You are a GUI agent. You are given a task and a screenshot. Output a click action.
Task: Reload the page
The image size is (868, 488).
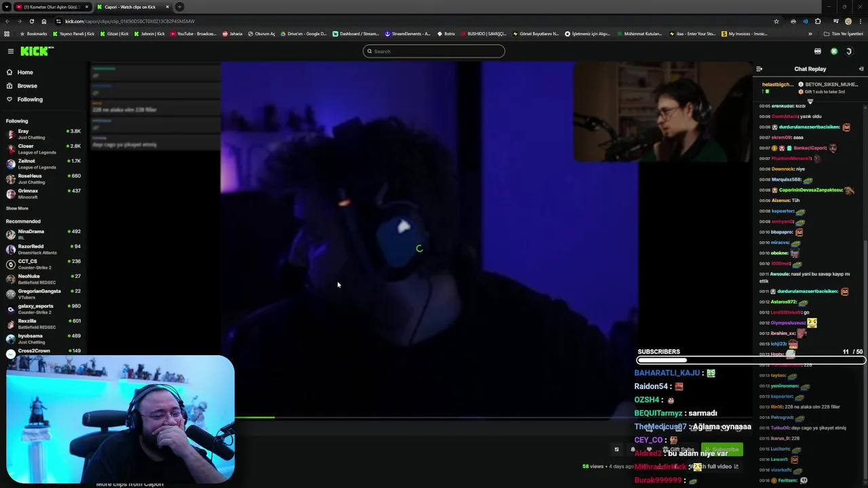(x=32, y=21)
